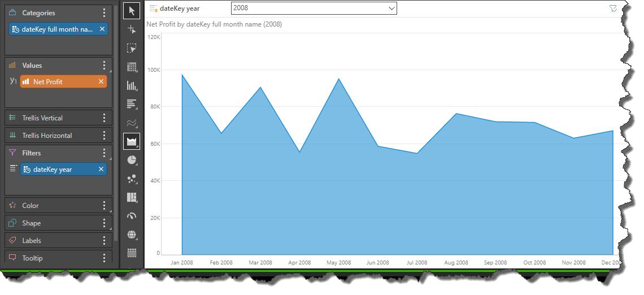Select the add-selection cursor tool
Image resolution: width=644 pixels, height=295 pixels.
(x=132, y=29)
